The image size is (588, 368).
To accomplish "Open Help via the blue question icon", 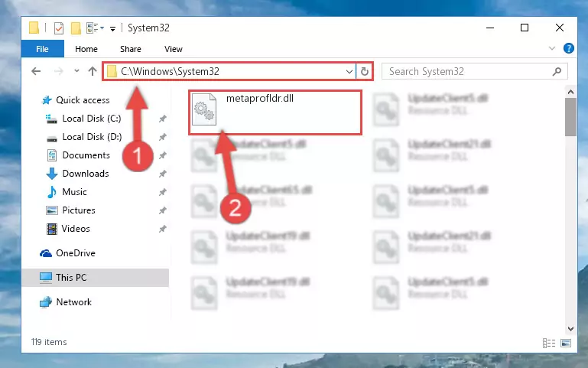I will tap(568, 48).
